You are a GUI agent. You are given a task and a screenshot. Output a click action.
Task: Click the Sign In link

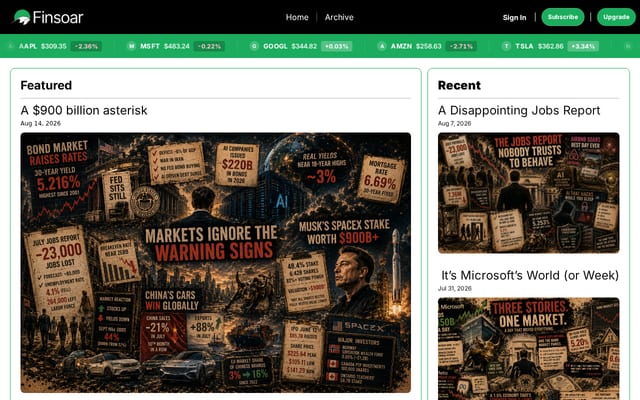514,18
